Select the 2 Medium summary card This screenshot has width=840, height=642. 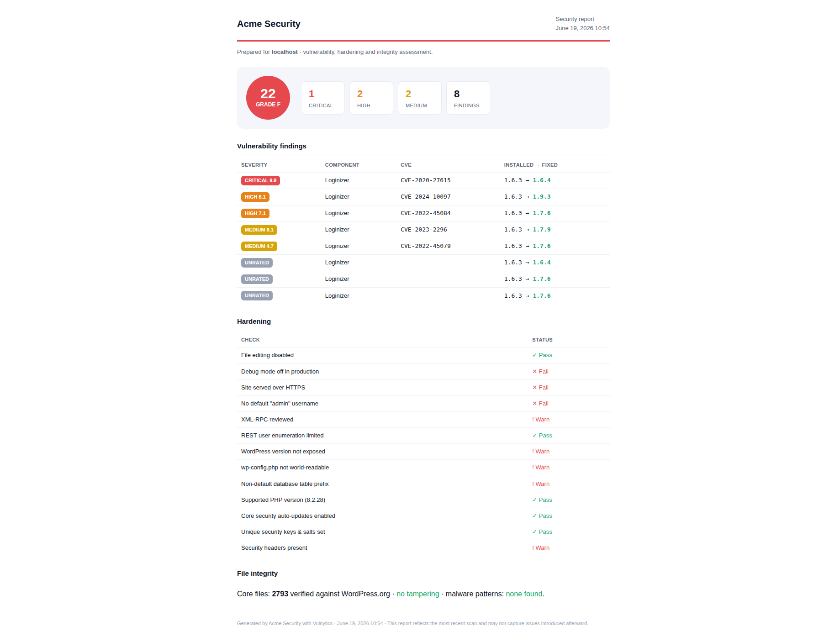click(420, 98)
